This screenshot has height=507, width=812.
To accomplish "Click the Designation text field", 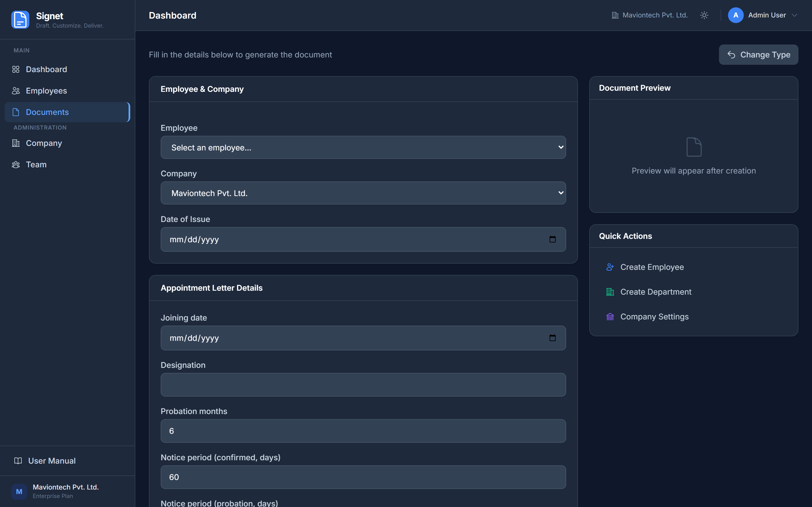I will 363,385.
